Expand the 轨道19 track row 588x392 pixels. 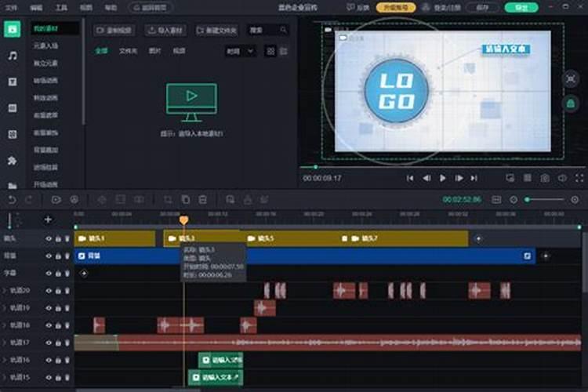pos(5,308)
